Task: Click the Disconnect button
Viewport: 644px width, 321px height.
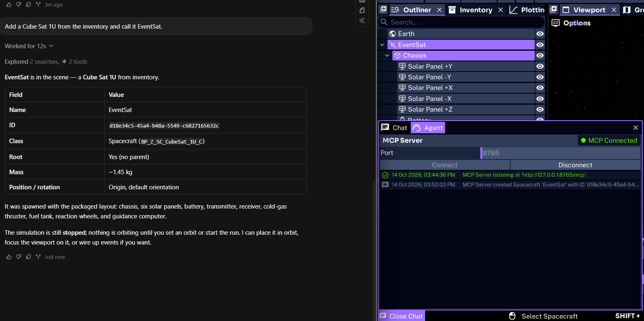Action: tap(575, 165)
